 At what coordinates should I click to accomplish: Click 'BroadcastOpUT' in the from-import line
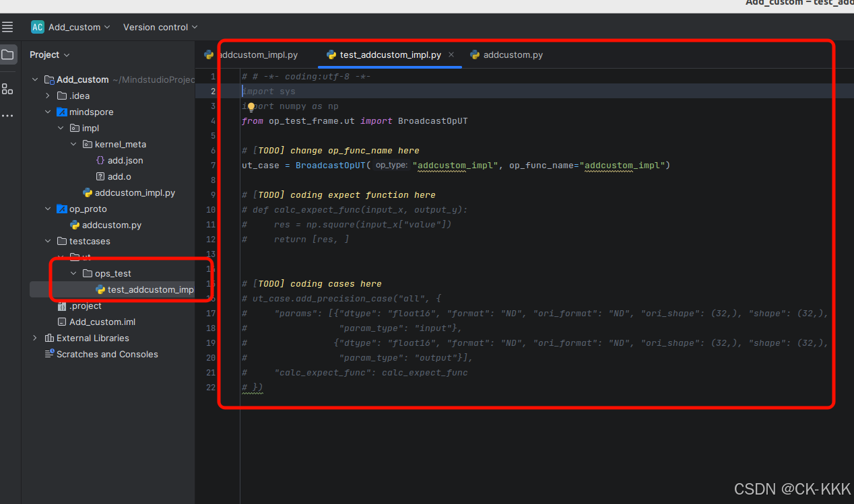pyautogui.click(x=432, y=121)
